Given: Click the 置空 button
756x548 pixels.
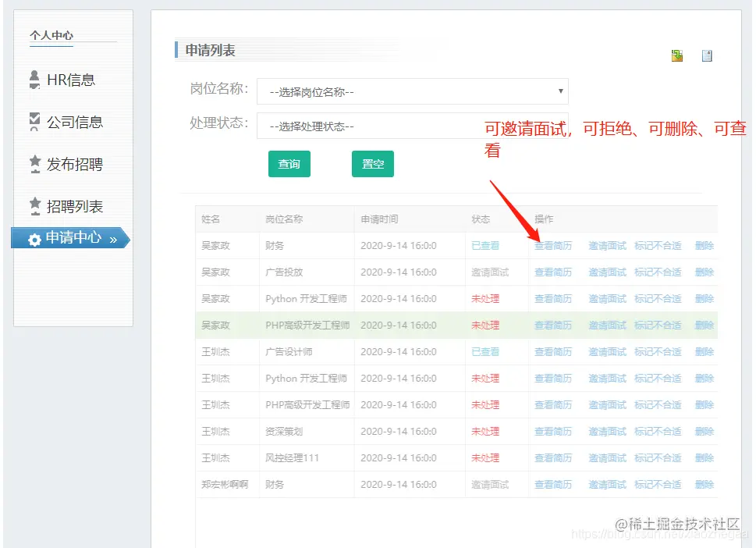Looking at the screenshot, I should point(372,164).
